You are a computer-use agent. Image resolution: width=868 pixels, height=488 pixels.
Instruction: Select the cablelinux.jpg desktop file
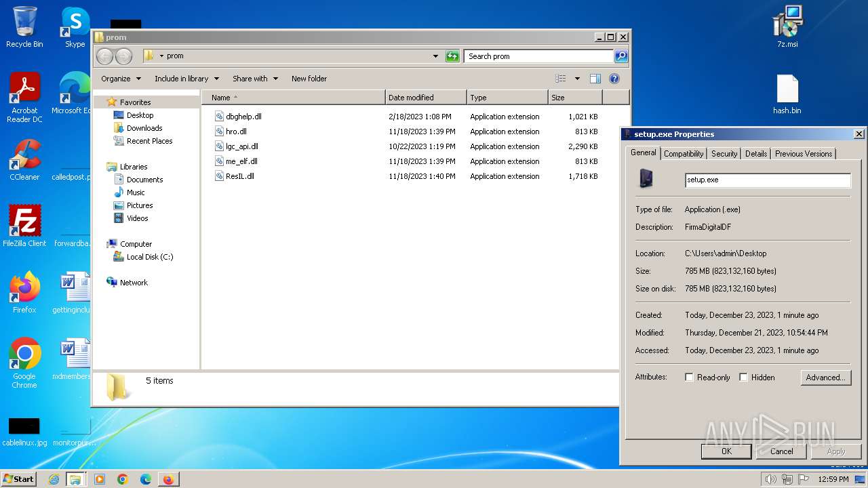pyautogui.click(x=24, y=432)
